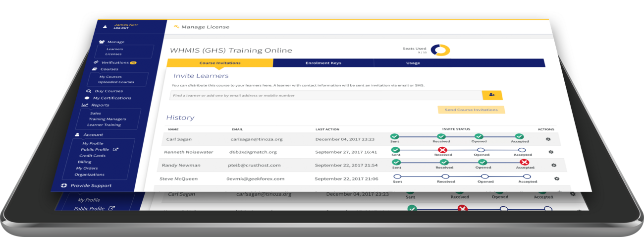Click Randy Newman's red Accepted status marker
Viewport: 644px width, 237px height.
(524, 163)
